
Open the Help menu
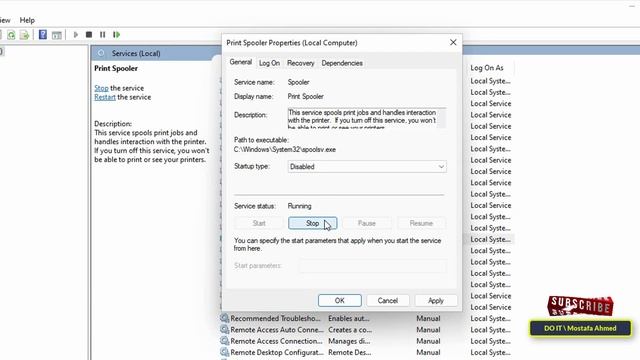click(x=27, y=20)
